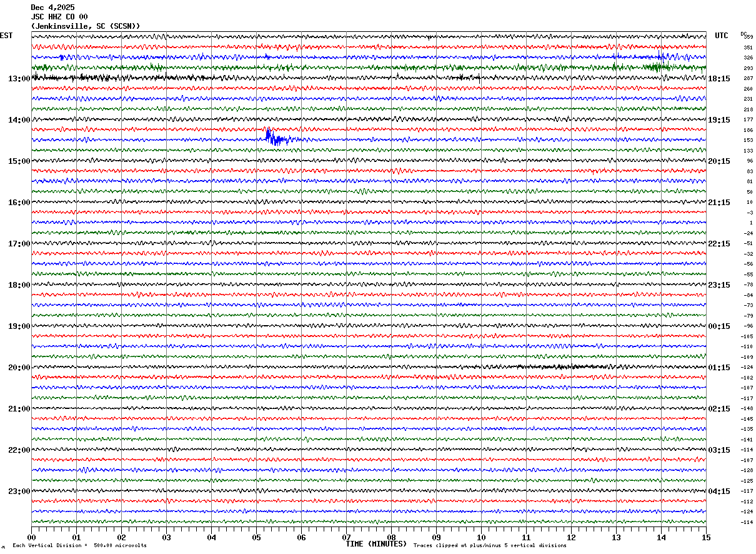Click the 20:00 EST hour label
Image resolution: width=756 pixels, height=554 pixels.
[x=19, y=368]
